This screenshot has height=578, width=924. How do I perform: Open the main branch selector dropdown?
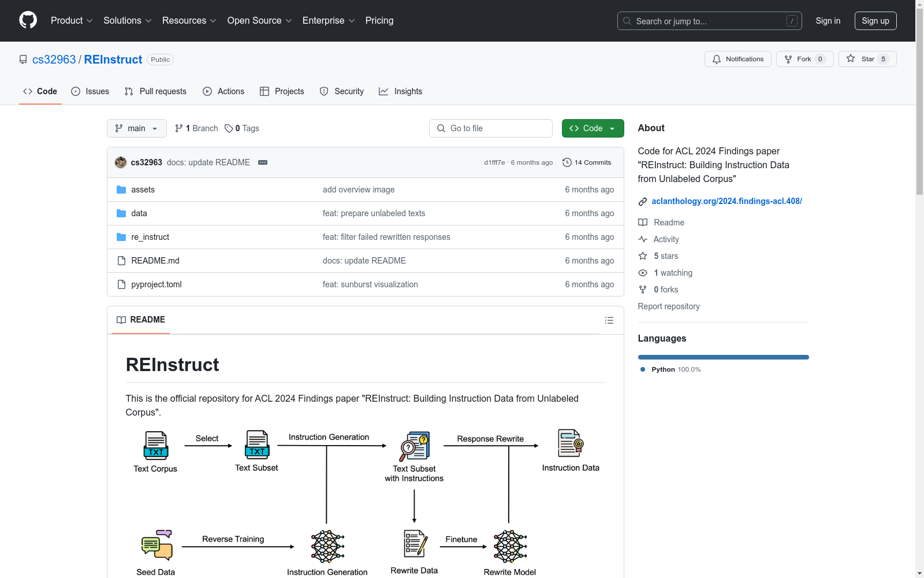137,128
